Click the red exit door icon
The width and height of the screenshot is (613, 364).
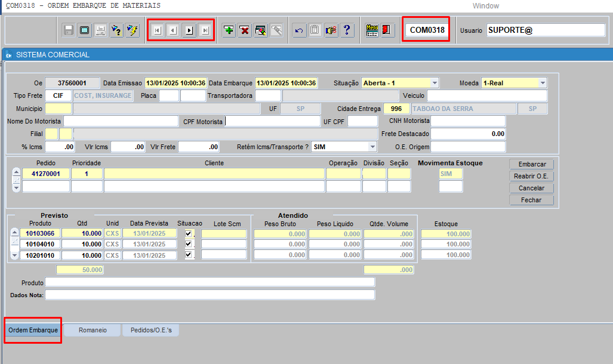pyautogui.click(x=387, y=30)
